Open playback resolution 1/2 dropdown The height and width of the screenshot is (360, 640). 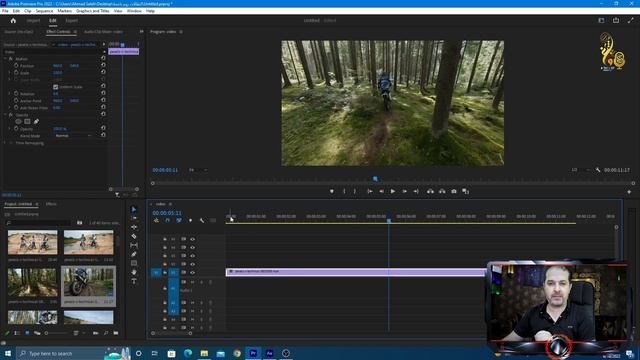point(579,170)
